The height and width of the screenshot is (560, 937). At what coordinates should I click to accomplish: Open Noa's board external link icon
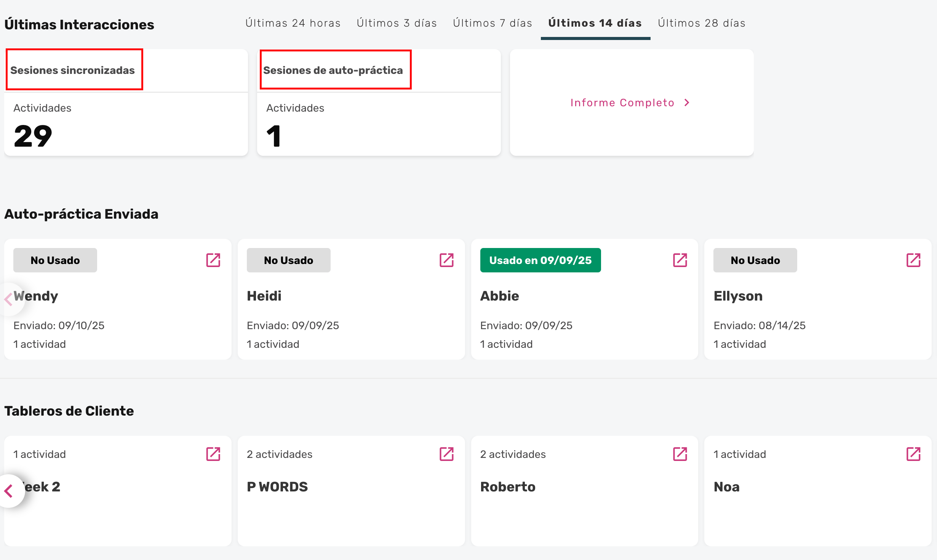coord(913,454)
